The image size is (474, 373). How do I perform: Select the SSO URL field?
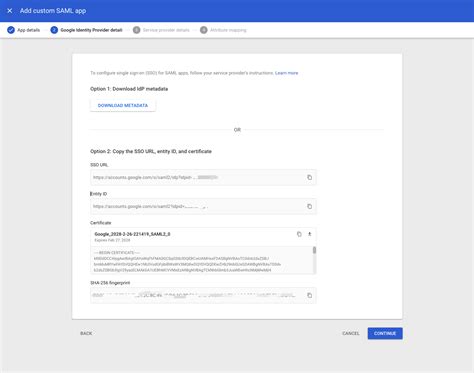pos(203,177)
